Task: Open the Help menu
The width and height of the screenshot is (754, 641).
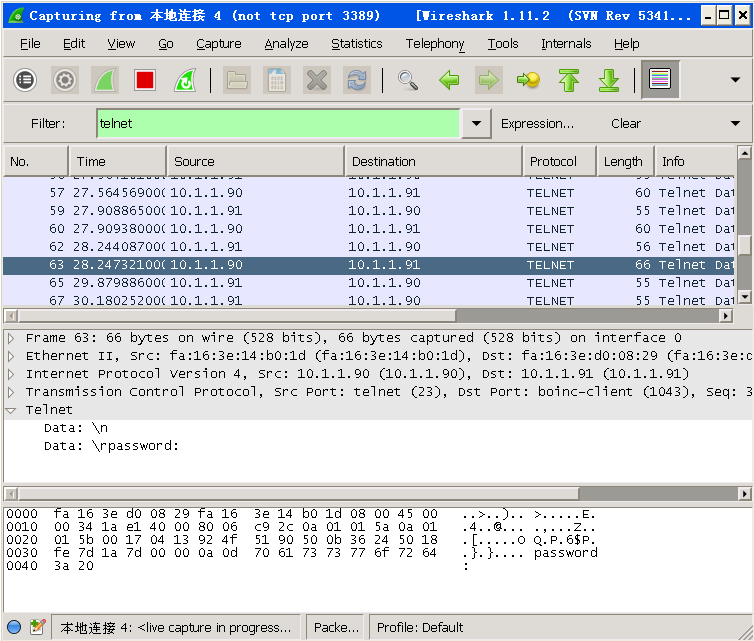Action: tap(626, 44)
